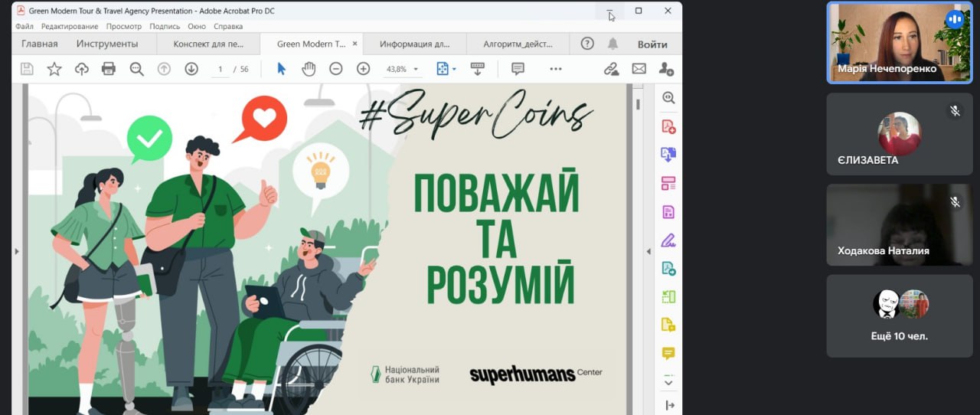Click the printer icon in the toolbar
This screenshot has height=415, width=980.
pos(109,69)
